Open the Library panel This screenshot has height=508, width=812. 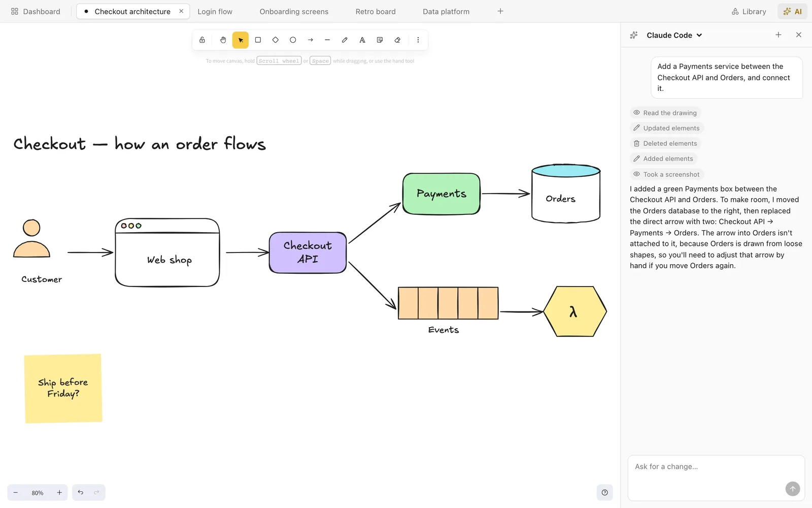coord(749,11)
